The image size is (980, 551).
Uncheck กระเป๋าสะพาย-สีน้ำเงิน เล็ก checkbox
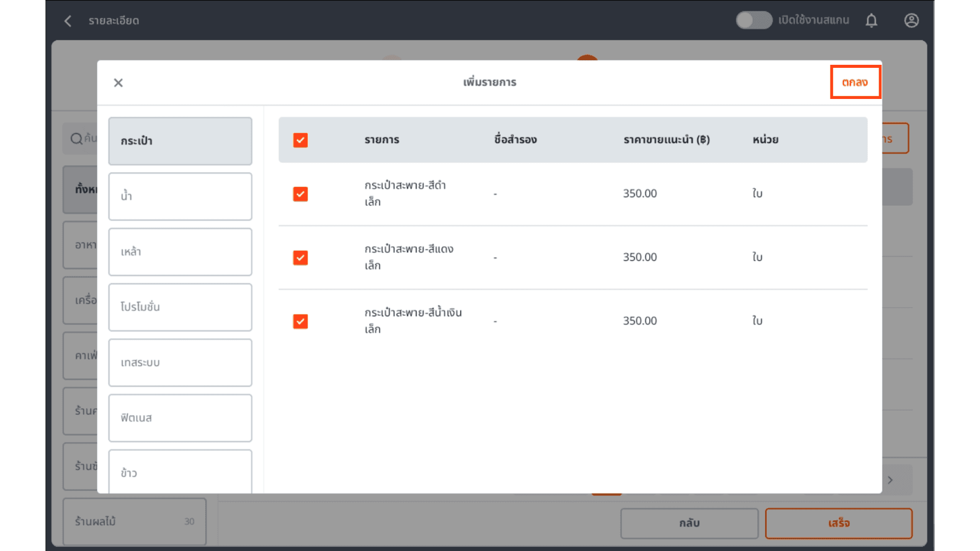[300, 321]
